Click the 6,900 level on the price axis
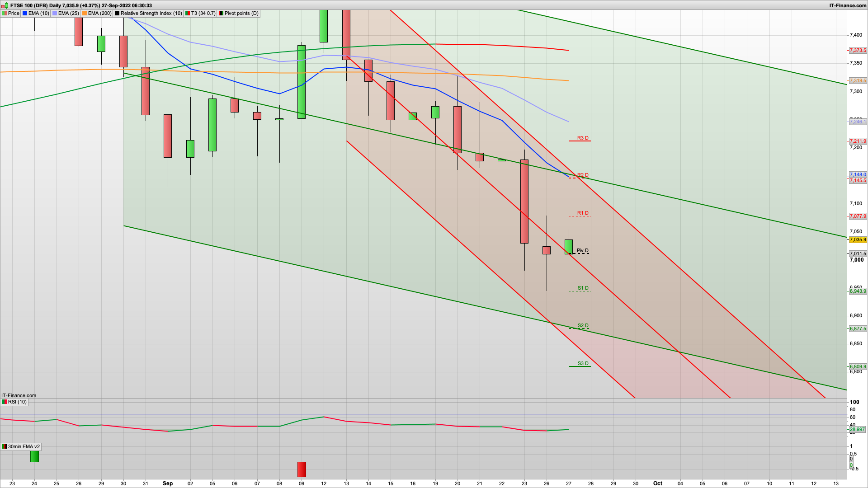The image size is (868, 488). [x=856, y=315]
